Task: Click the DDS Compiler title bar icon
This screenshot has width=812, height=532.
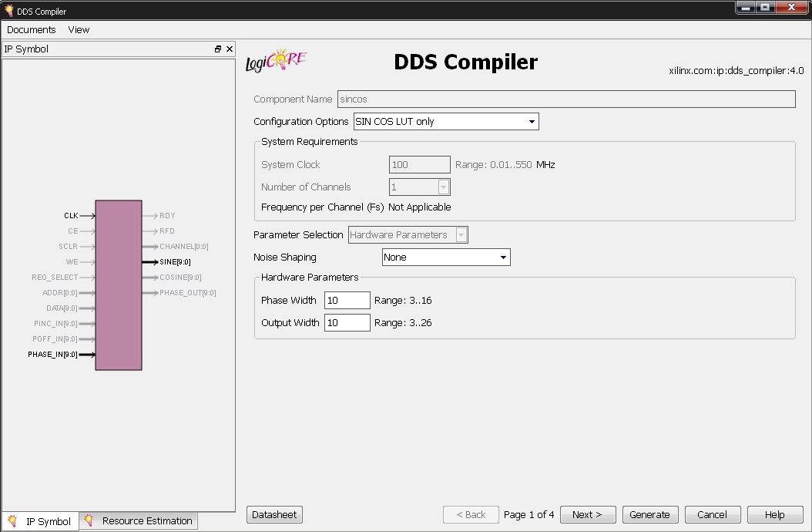Action: click(8, 11)
